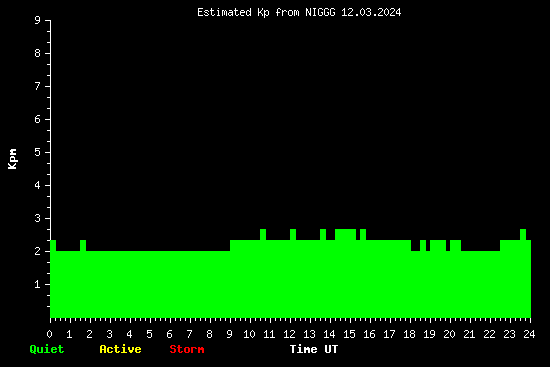Click hour 21 on time axis
Screen dimensions: 550x367
(x=469, y=334)
